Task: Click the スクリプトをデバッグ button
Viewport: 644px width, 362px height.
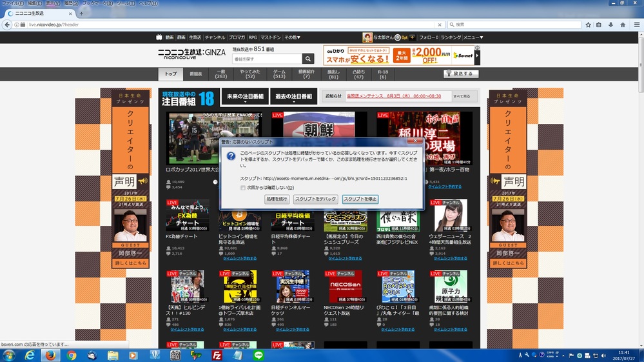Action: pos(315,199)
